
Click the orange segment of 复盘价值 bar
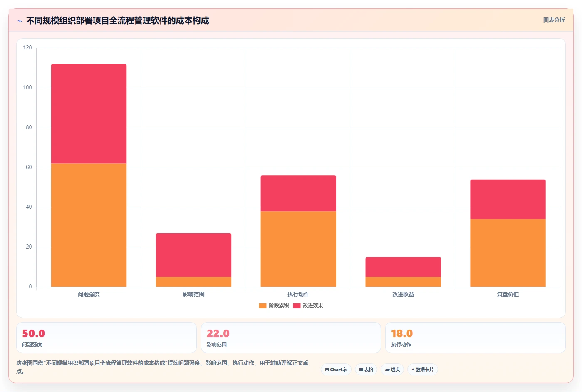pyautogui.click(x=508, y=253)
